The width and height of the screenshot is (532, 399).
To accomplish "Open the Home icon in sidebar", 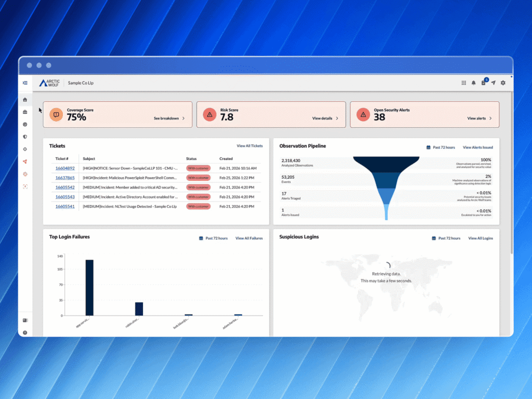I will [25, 100].
